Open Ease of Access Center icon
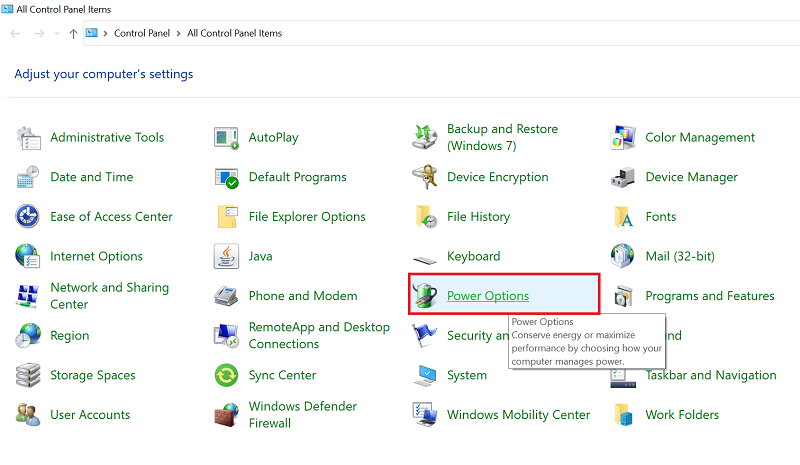The image size is (800, 465). click(x=28, y=217)
